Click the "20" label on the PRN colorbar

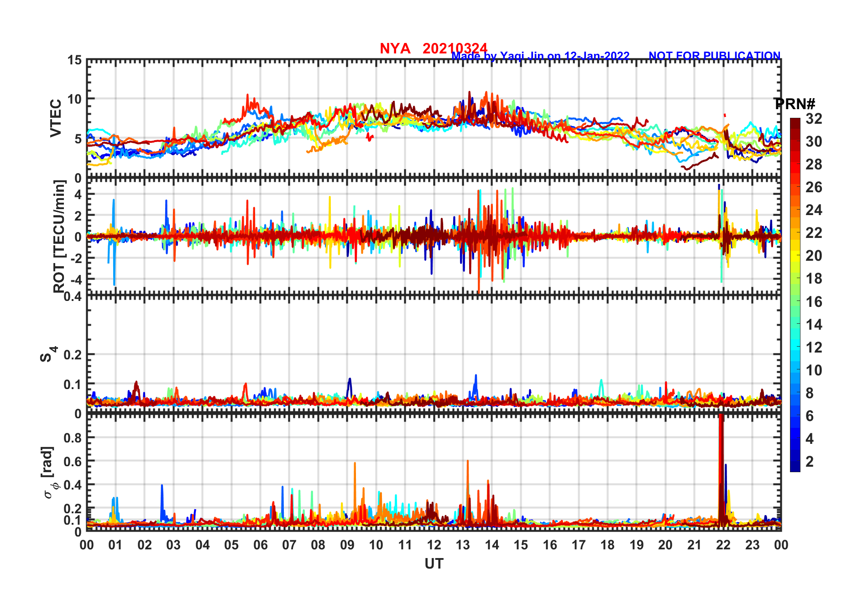click(x=814, y=256)
